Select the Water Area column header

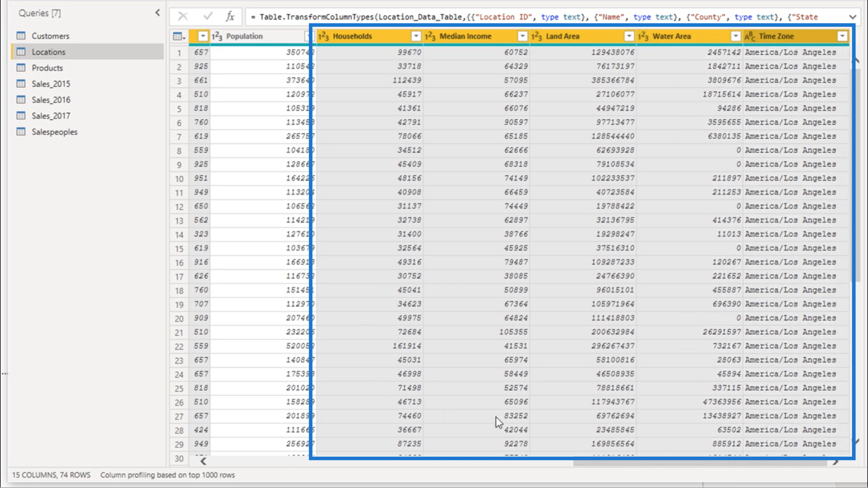tap(689, 36)
